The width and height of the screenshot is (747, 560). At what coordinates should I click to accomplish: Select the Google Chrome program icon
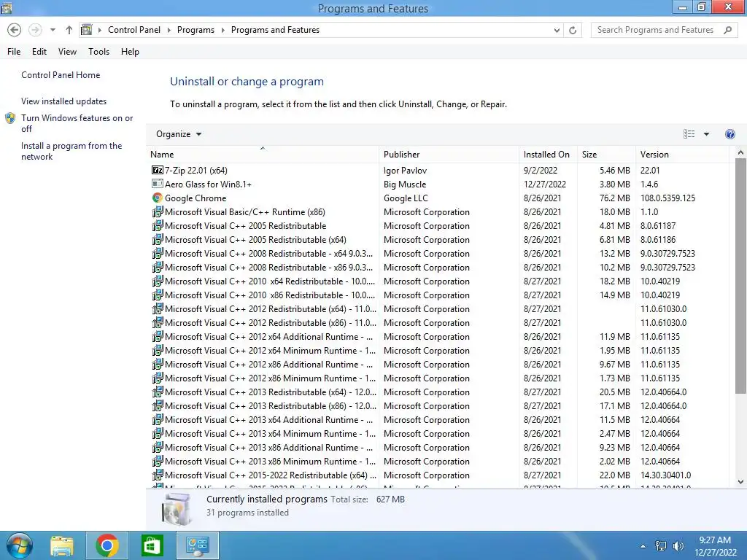click(x=158, y=198)
